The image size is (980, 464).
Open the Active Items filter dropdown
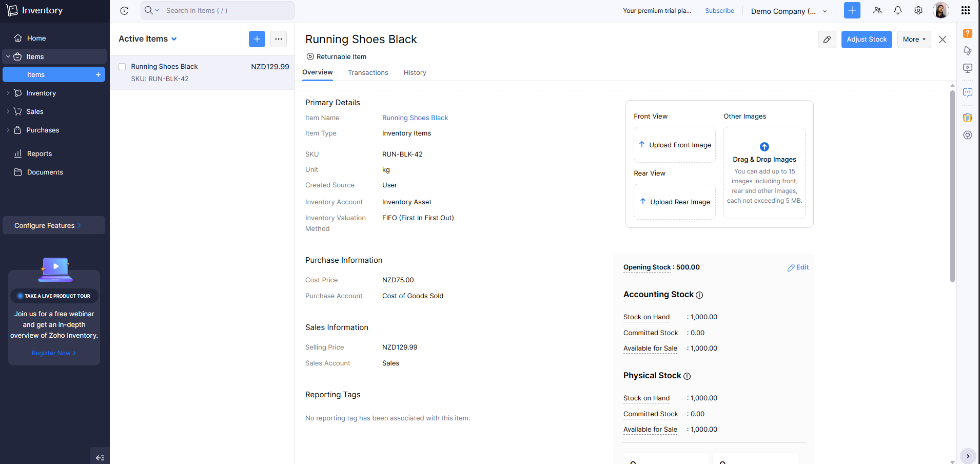(x=148, y=39)
